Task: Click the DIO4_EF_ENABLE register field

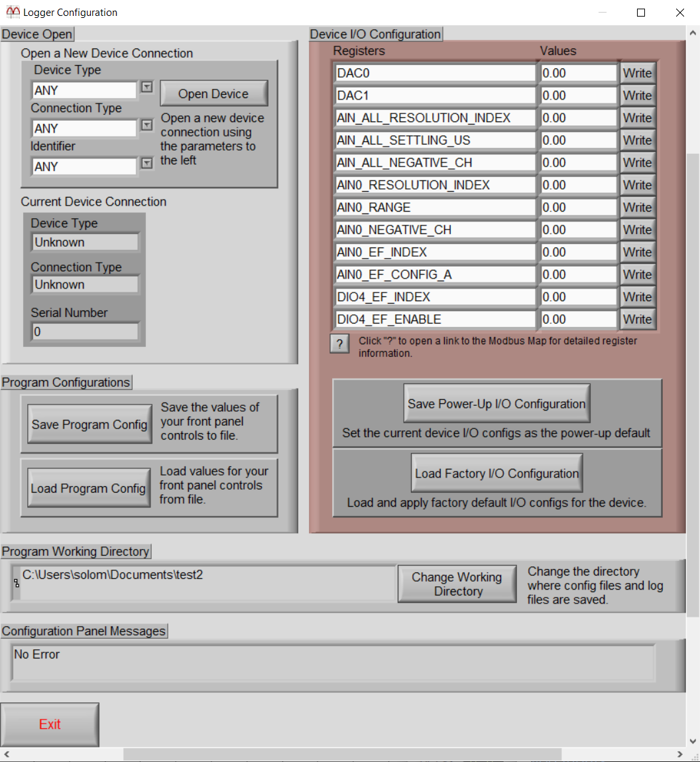Action: coord(436,319)
